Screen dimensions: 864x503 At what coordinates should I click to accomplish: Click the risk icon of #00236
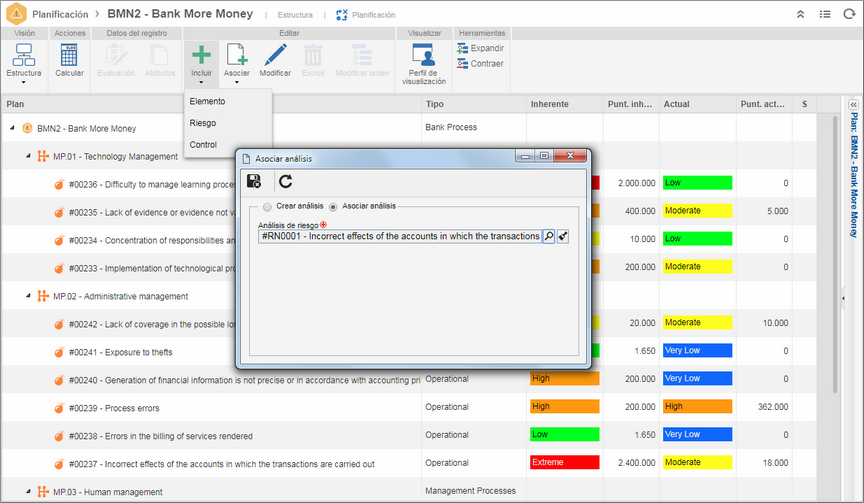(59, 184)
